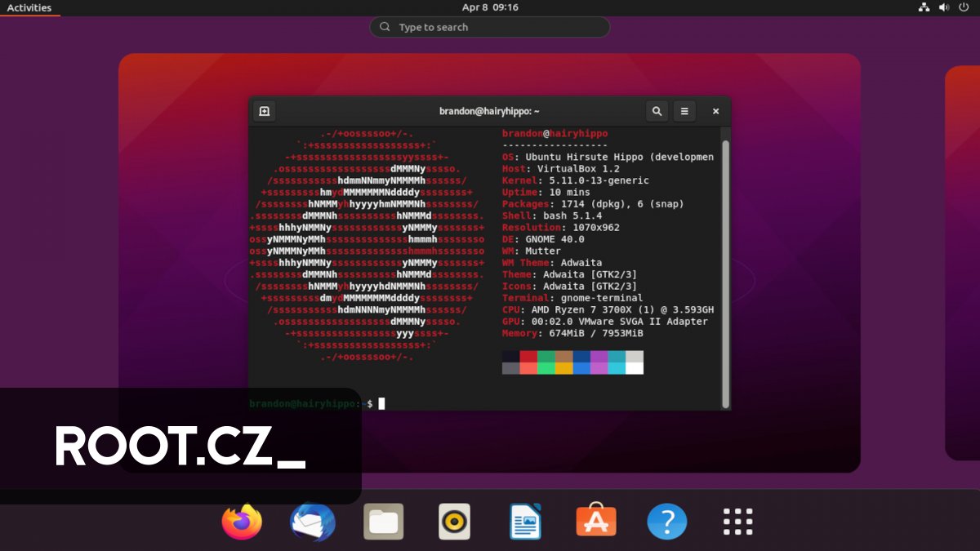
Task: Click the Activities corner button
Action: (29, 7)
